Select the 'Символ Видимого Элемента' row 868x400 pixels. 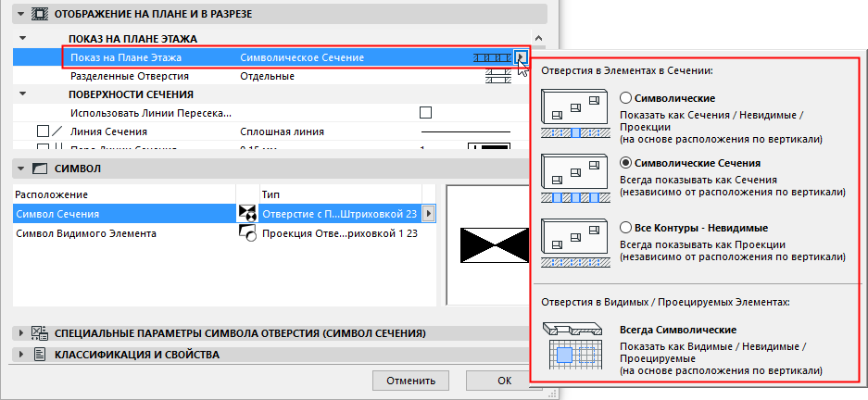225,233
